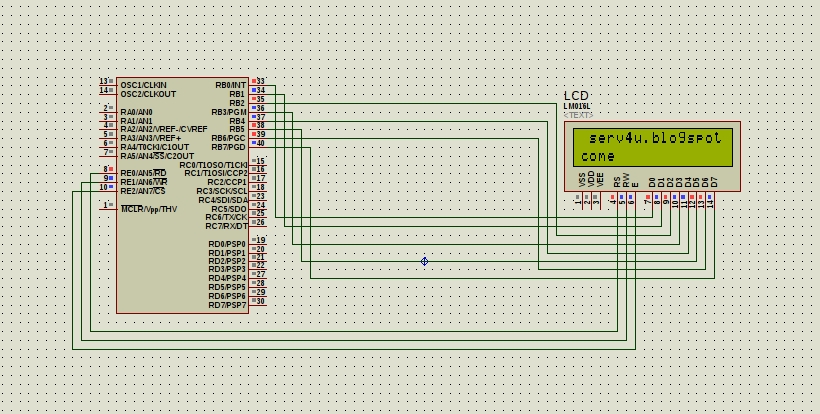Select the RD1/PSP1 pin label
Screen dimensions: 820x414
(x=227, y=253)
